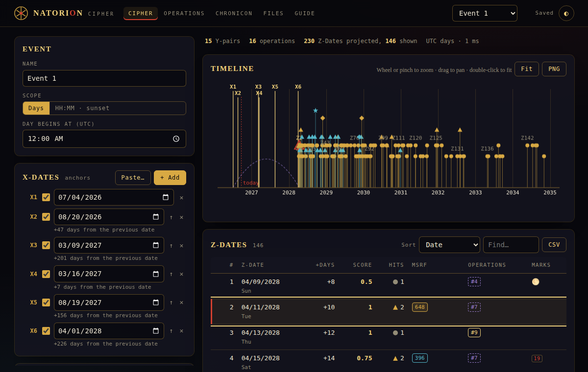This screenshot has width=588, height=372.
Task: Open the Files tab
Action: coord(273,13)
